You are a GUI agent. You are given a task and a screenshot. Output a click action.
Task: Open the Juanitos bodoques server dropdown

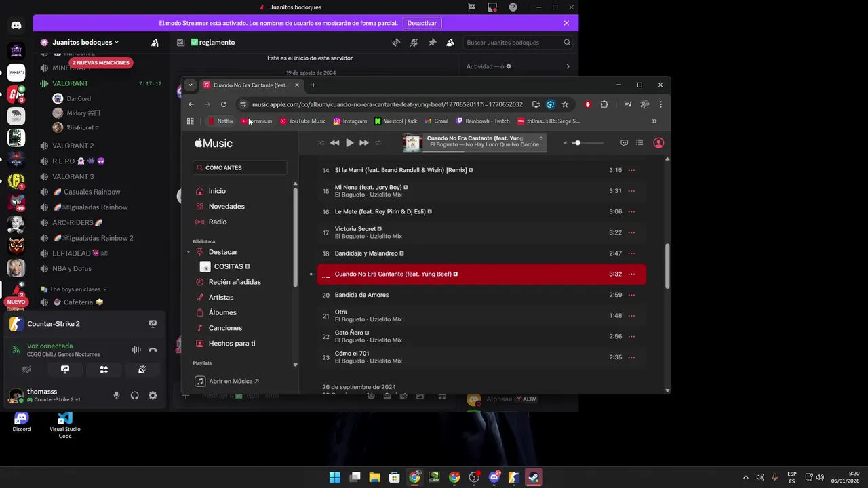(85, 42)
